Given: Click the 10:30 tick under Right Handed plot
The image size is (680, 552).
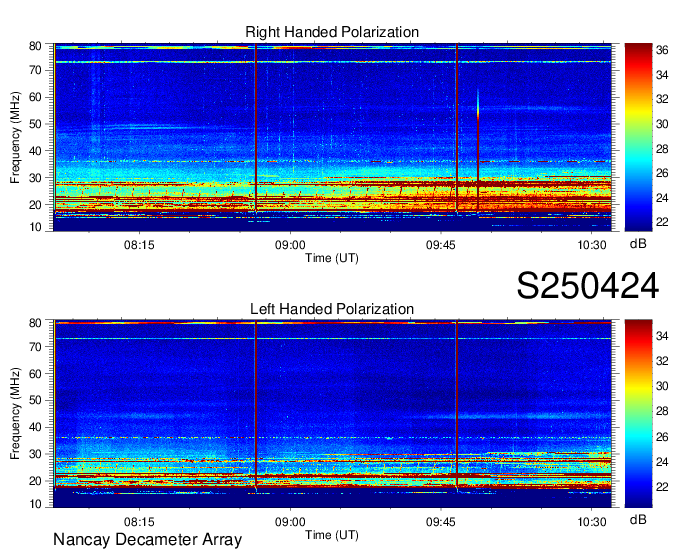Looking at the screenshot, I should coord(592,245).
